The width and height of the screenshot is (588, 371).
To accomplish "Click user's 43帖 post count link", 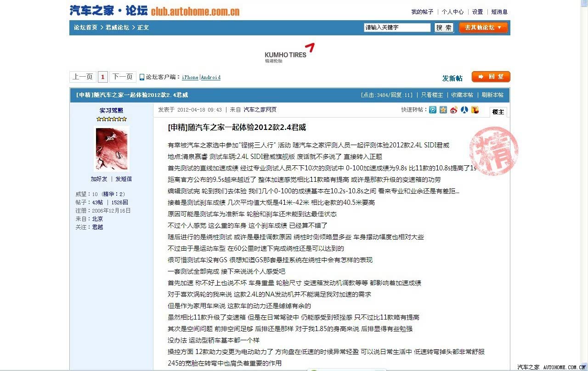I will (97, 202).
